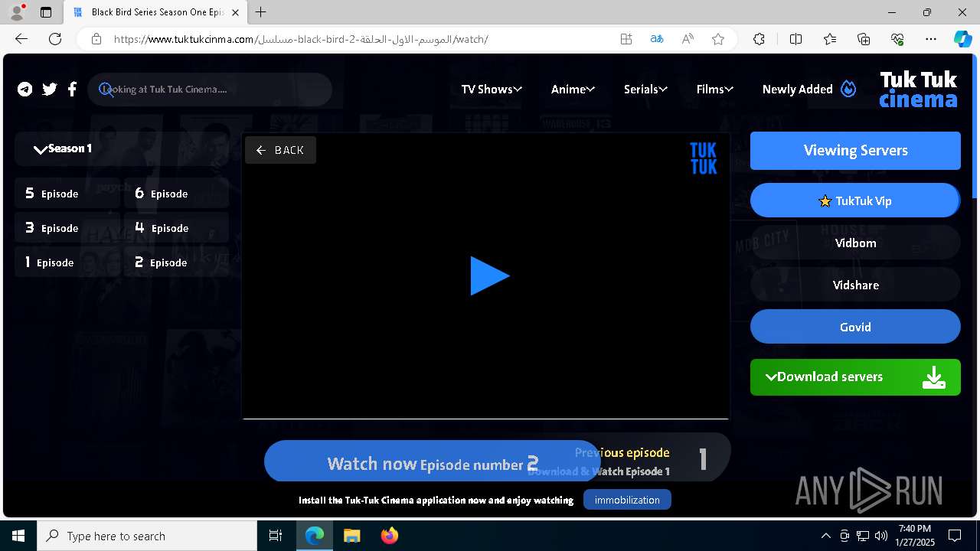Viewport: 980px width, 551px height.
Task: Open Edge settings and more menu
Action: 931,39
